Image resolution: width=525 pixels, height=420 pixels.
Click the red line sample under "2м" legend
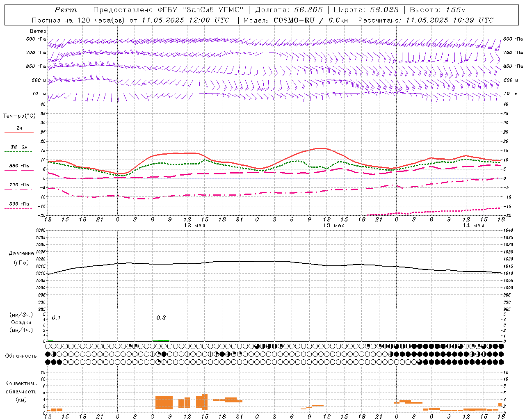click(18, 133)
